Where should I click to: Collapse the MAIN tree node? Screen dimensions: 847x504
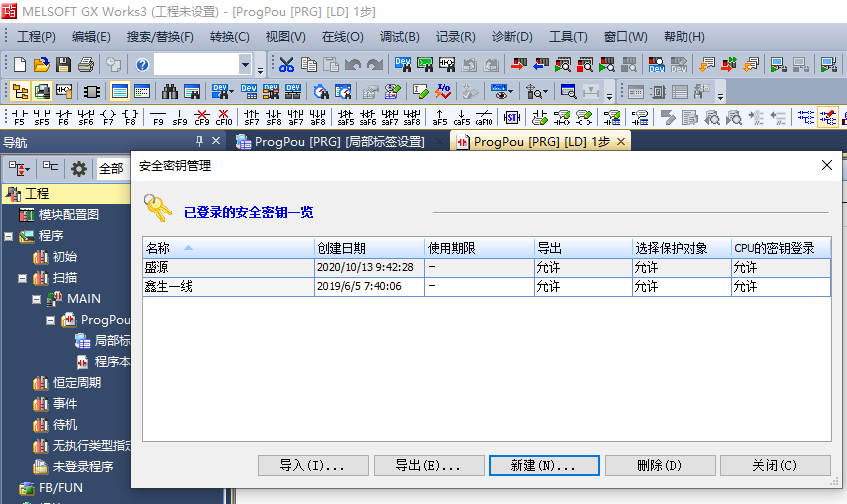(37, 299)
